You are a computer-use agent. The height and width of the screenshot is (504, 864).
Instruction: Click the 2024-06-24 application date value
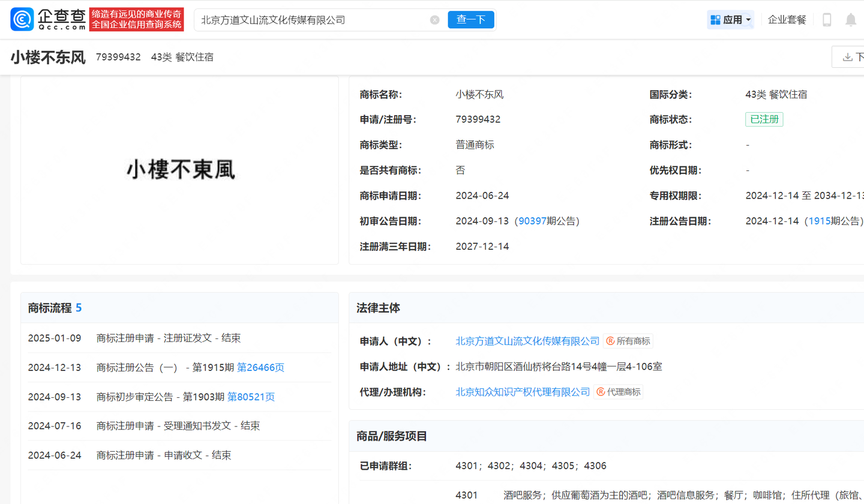(482, 196)
